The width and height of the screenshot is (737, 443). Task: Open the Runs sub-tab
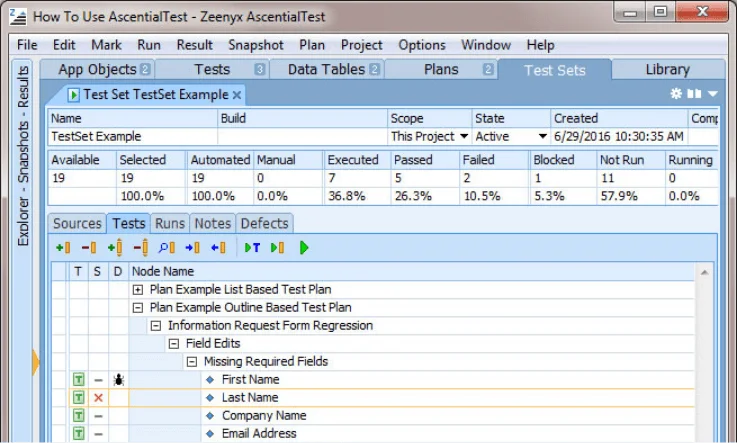coord(170,224)
